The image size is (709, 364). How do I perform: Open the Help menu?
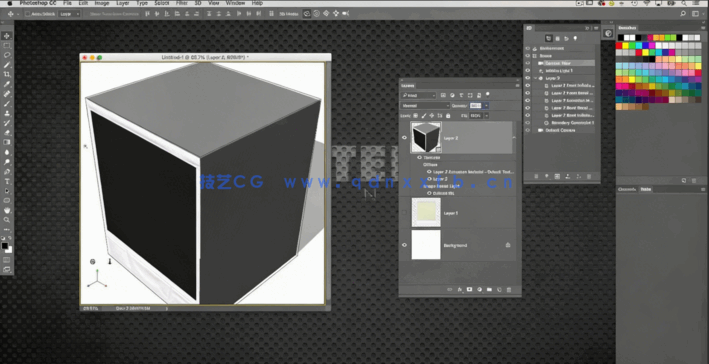pyautogui.click(x=257, y=3)
